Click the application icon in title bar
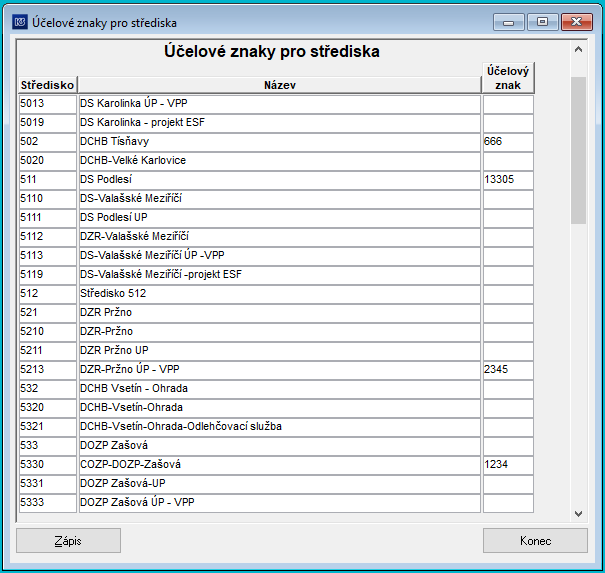Viewport: 605px width, 573px height. pyautogui.click(x=20, y=22)
